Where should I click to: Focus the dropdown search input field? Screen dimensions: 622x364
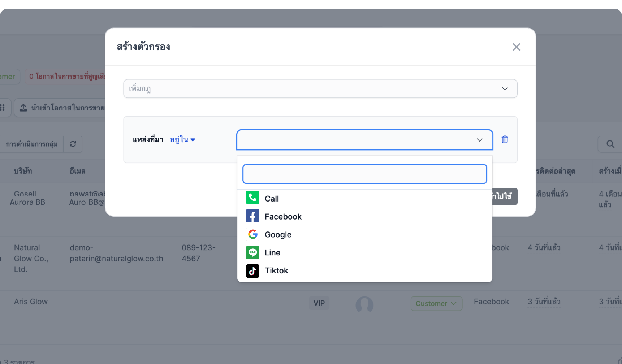click(x=365, y=174)
